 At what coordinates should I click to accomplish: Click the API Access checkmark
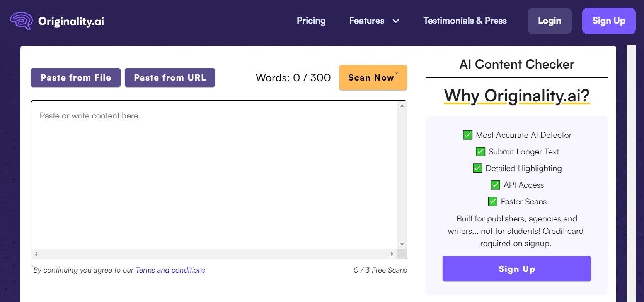coord(496,185)
